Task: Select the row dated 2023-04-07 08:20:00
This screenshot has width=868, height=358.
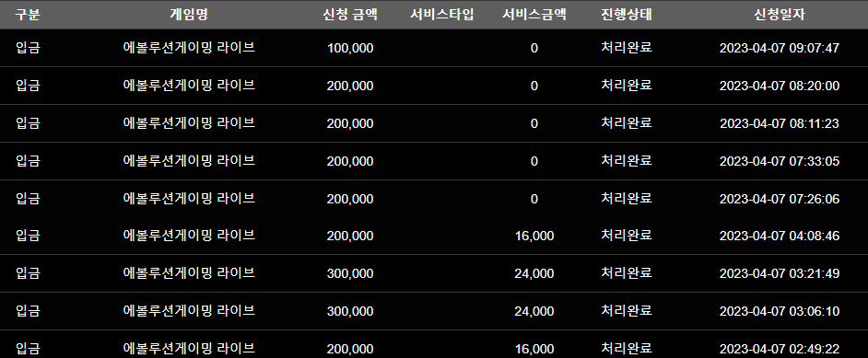Action: click(434, 86)
